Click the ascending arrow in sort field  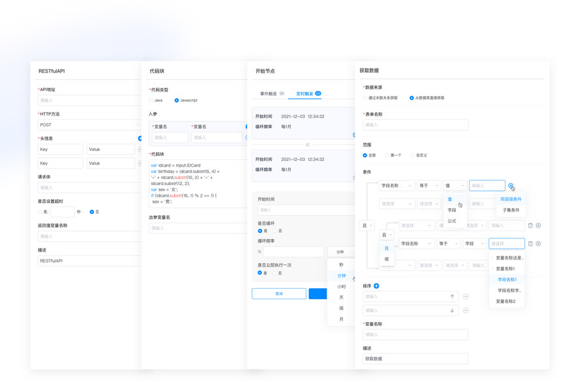[452, 297]
